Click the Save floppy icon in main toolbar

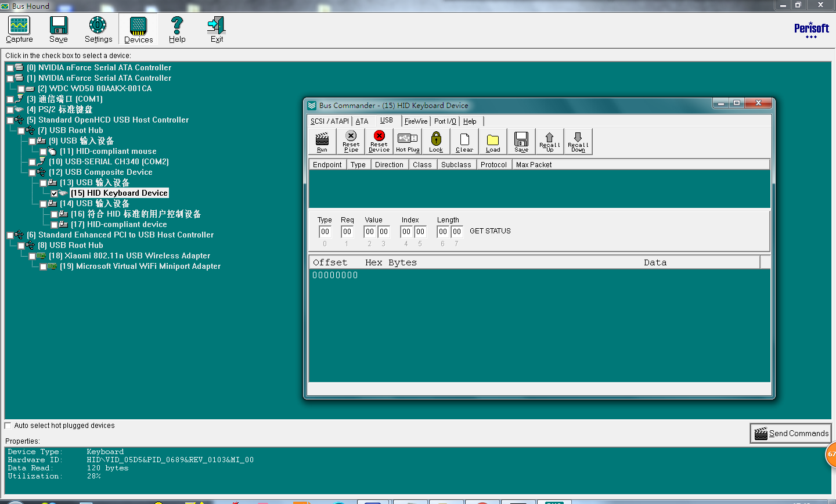[58, 29]
